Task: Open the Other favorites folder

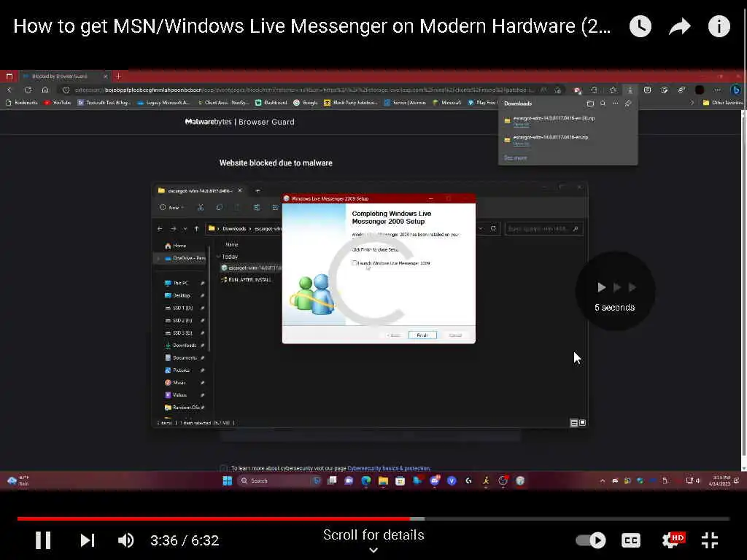Action: coord(722,102)
